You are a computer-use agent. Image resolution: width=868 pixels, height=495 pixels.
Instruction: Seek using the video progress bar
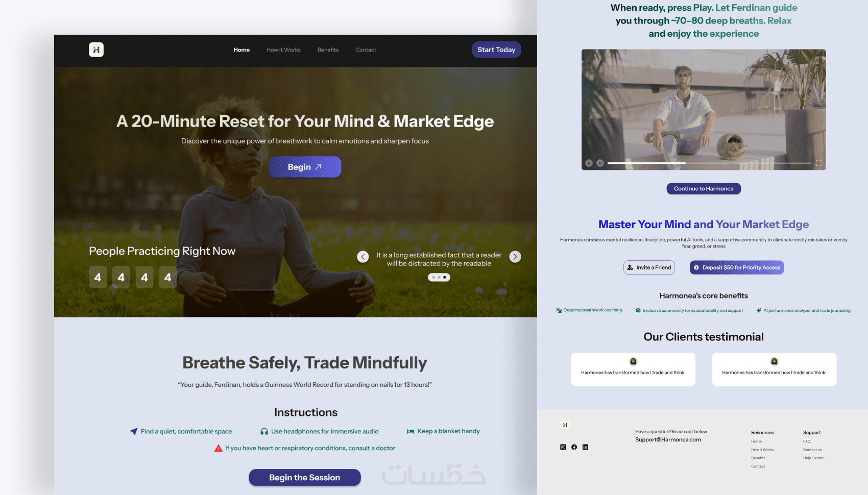click(x=709, y=163)
